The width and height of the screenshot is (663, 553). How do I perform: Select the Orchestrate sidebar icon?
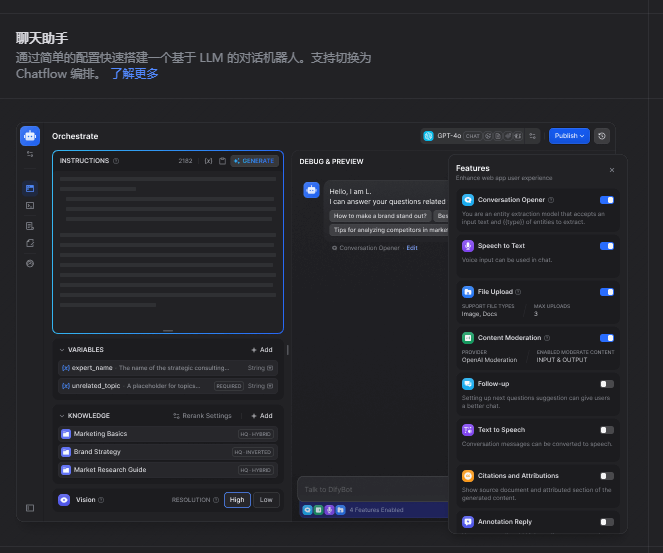[30, 189]
